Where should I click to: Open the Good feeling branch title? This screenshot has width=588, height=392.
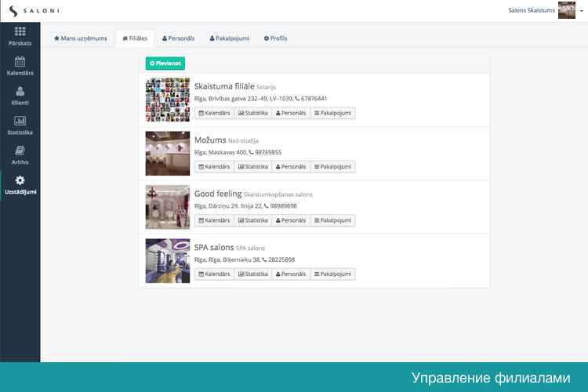tap(218, 194)
